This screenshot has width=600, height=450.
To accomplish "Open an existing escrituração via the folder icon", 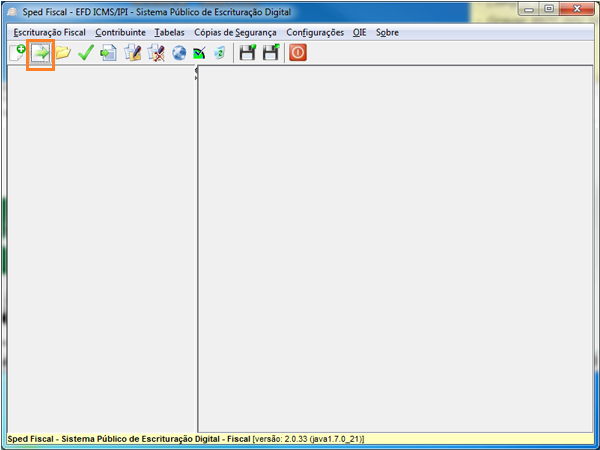I will 63,53.
